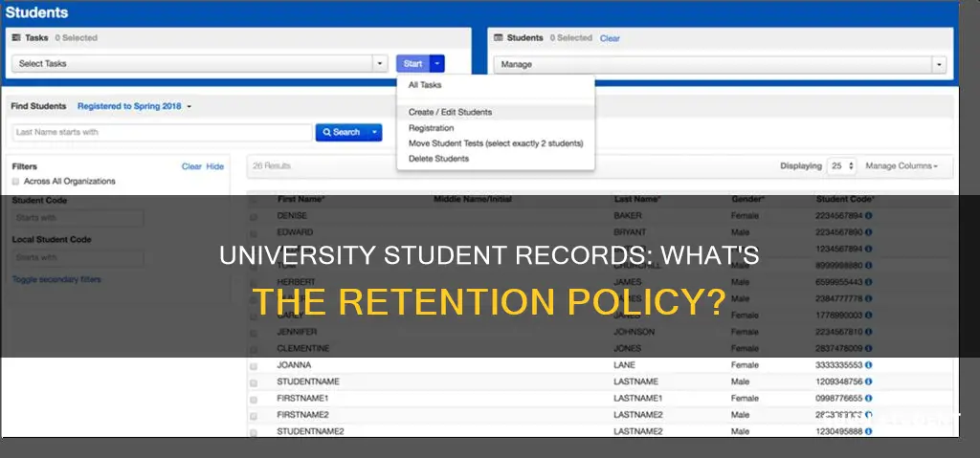Focus the Last Name starts with field
This screenshot has width=980, height=458.
click(x=162, y=133)
